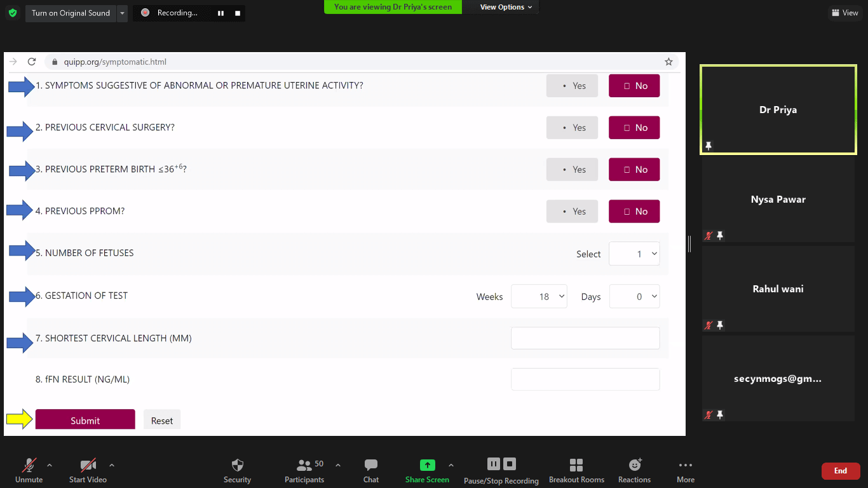Expand the gestation Days dropdown
The image size is (868, 488).
(634, 297)
